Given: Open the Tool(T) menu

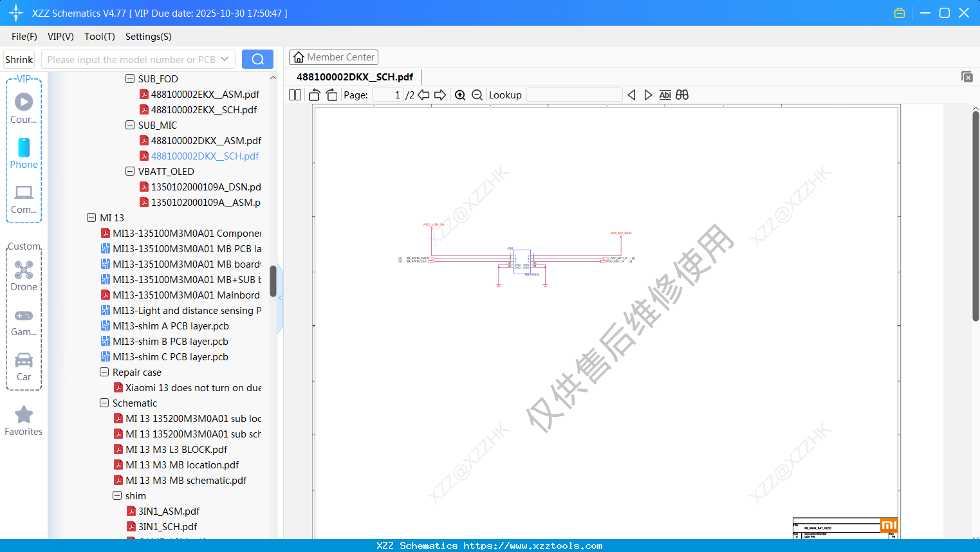Looking at the screenshot, I should pyautogui.click(x=99, y=37).
